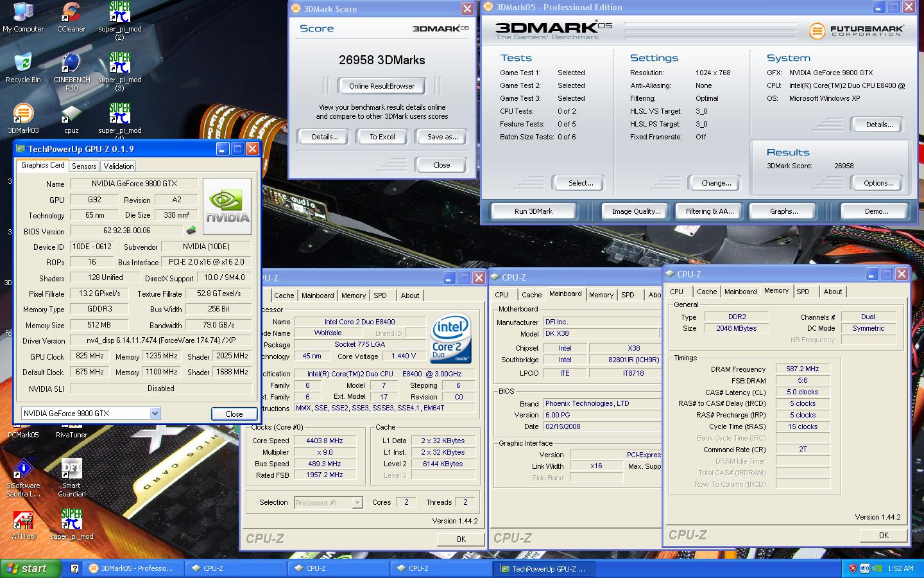Click Graphs button in 3DMark05
The image size is (924, 578).
click(784, 211)
